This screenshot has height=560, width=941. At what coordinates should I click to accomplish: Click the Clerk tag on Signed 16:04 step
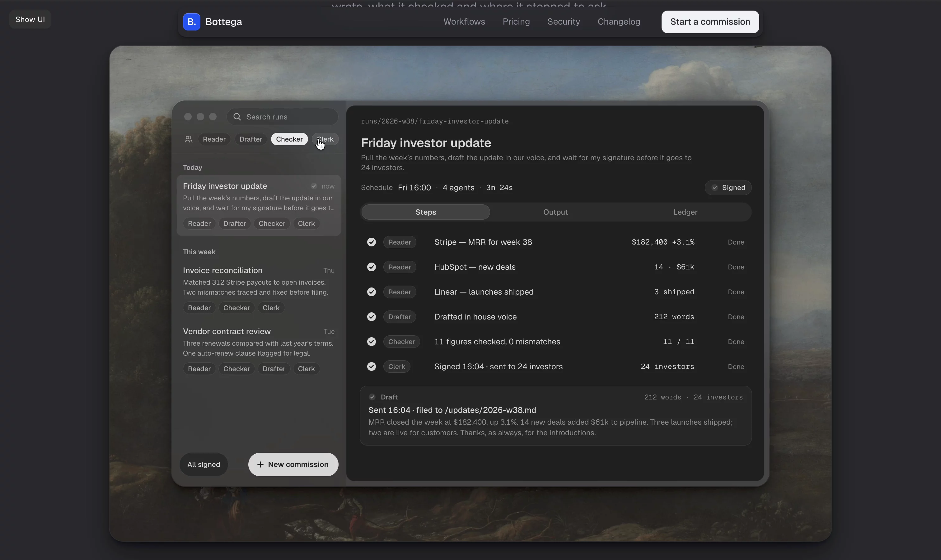click(396, 366)
